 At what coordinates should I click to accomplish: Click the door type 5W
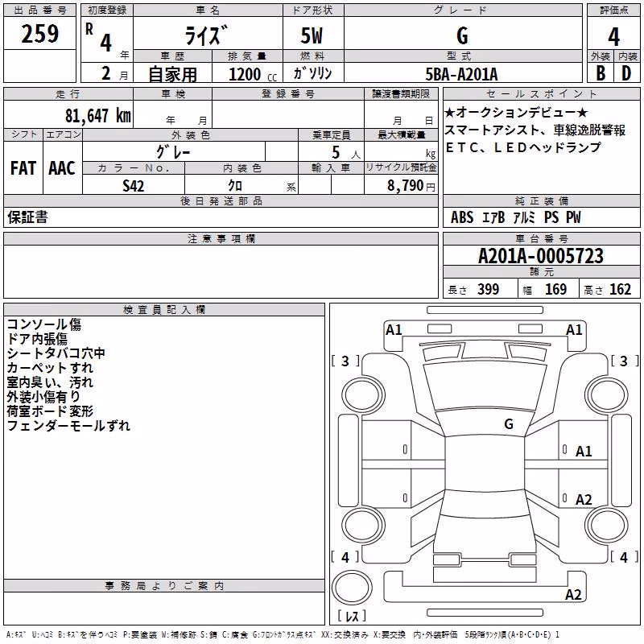pyautogui.click(x=312, y=35)
